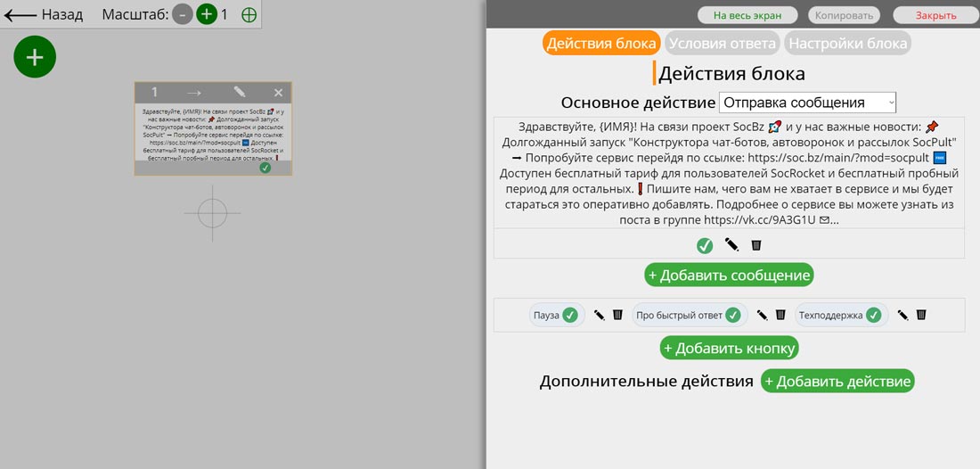This screenshot has height=469, width=980.
Task: Go back with the Назад arrow
Action: tap(43, 14)
